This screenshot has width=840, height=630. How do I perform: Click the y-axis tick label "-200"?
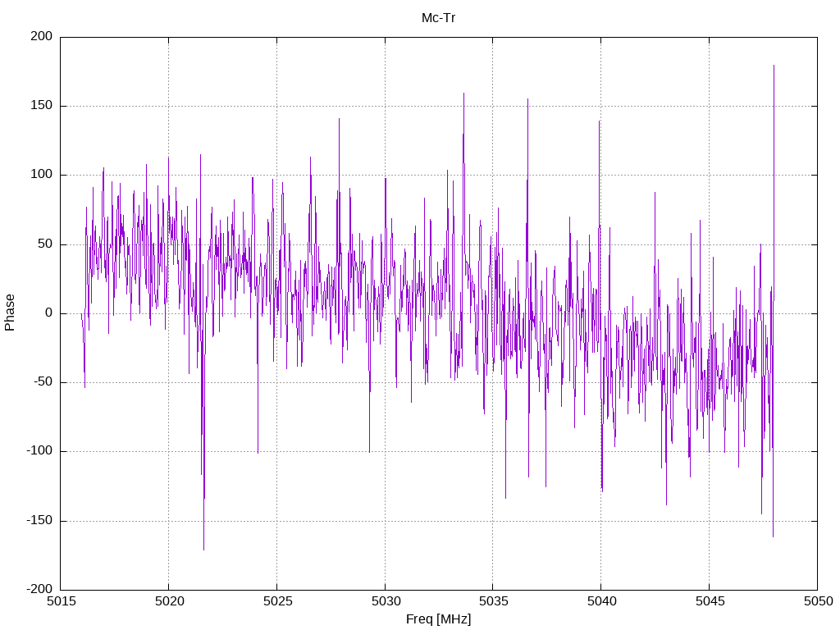click(39, 589)
